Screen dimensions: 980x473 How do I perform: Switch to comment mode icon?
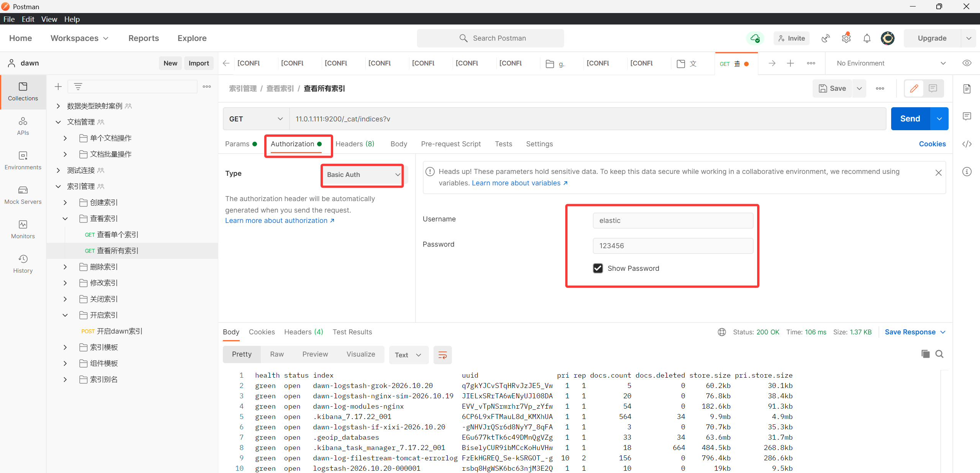pos(933,88)
